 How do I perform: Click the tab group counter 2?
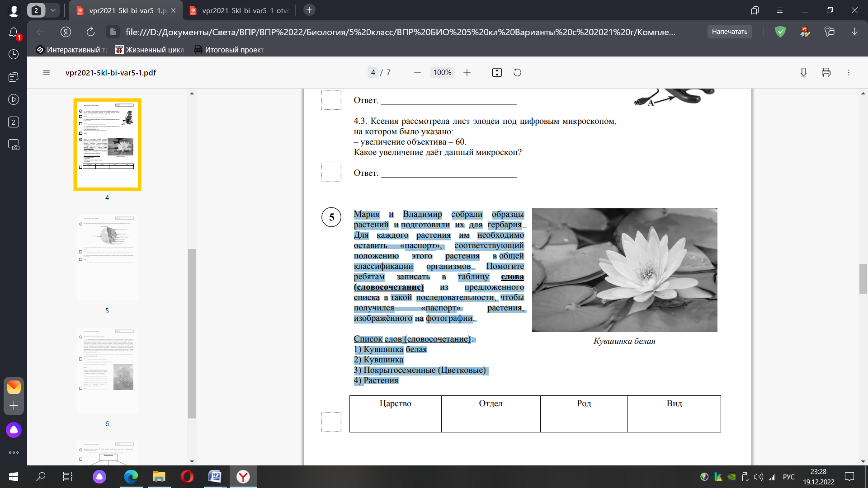click(x=36, y=10)
